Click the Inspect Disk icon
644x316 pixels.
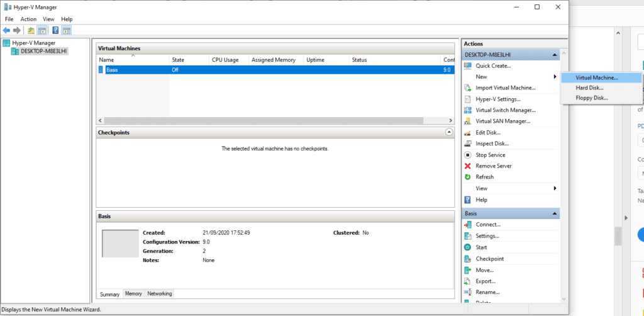tap(467, 144)
